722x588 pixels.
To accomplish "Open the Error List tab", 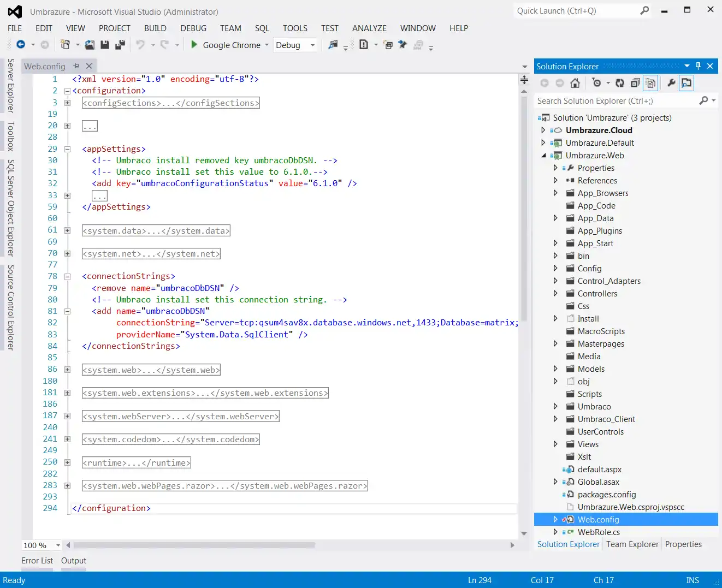I will tap(37, 560).
